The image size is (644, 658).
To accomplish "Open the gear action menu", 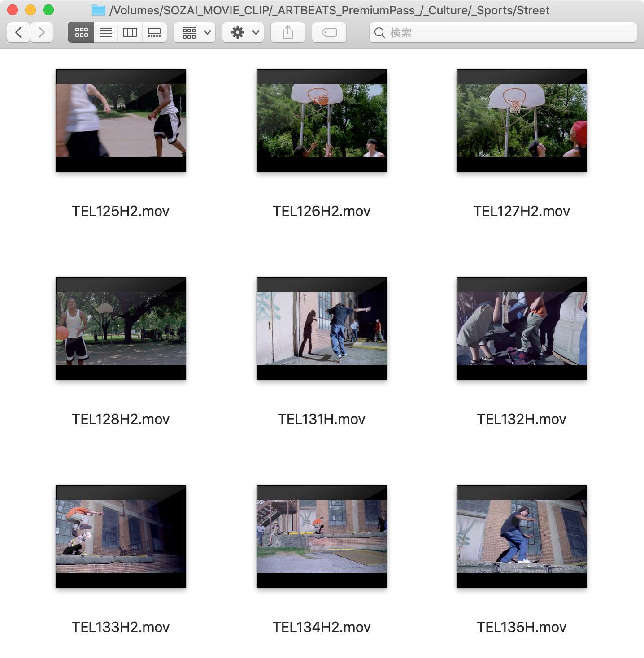I will pos(243,32).
